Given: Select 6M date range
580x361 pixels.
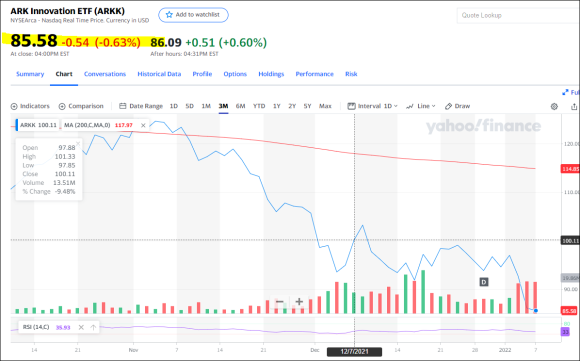Looking at the screenshot, I should pos(240,106).
